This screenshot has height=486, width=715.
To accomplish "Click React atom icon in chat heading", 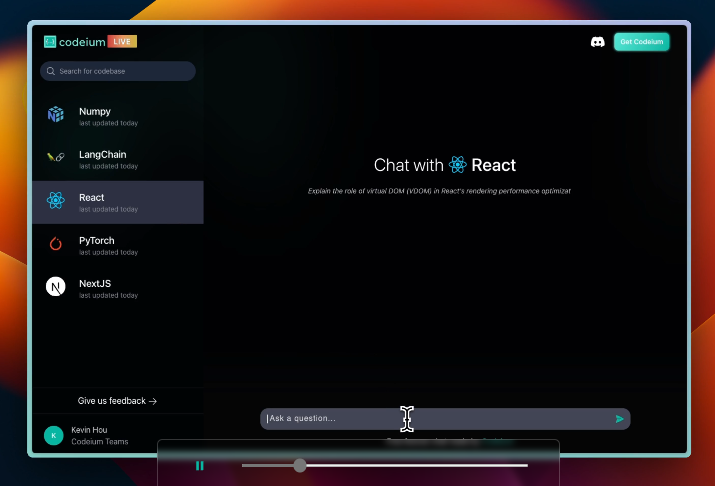I will coord(457,165).
